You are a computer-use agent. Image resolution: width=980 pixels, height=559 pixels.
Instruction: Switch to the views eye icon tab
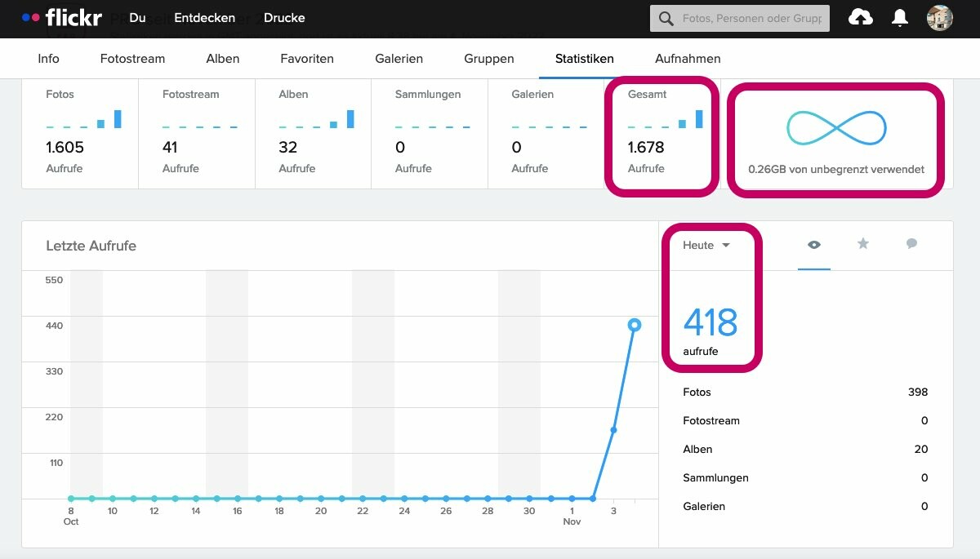pyautogui.click(x=813, y=245)
